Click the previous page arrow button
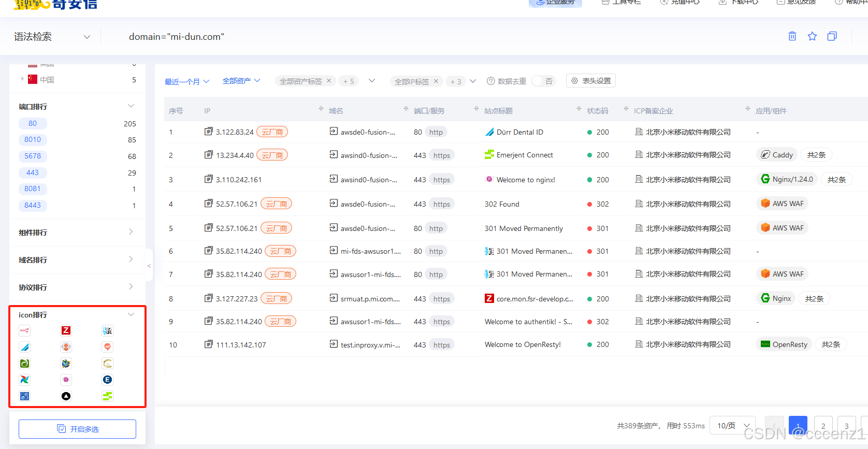The image size is (868, 449). pos(774,426)
